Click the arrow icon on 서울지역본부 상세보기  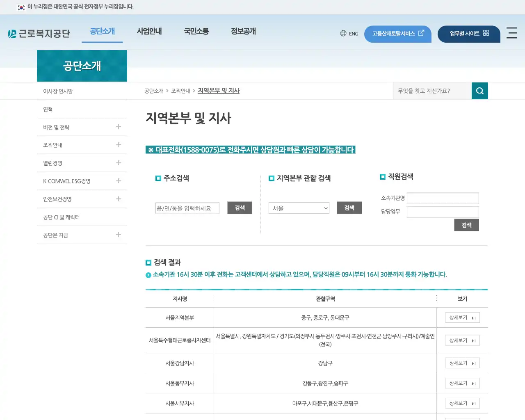point(473,317)
